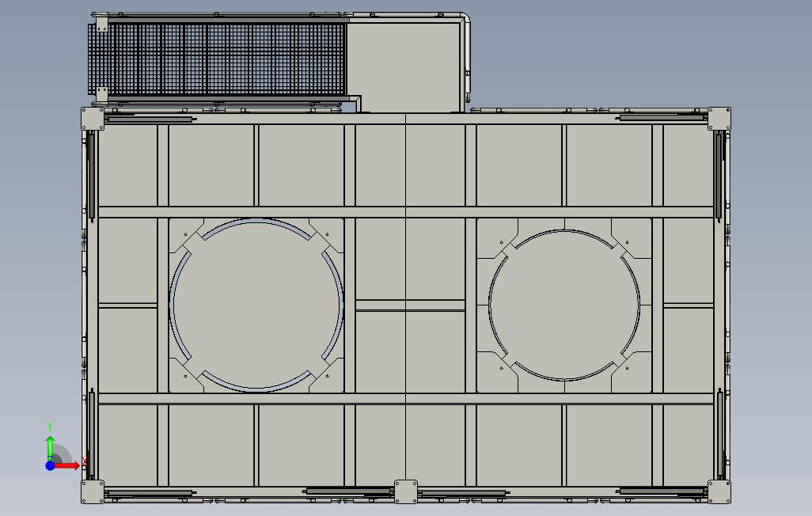This screenshot has height=516, width=812.
Task: Select the mesh grating panel on the model
Action: (217, 59)
